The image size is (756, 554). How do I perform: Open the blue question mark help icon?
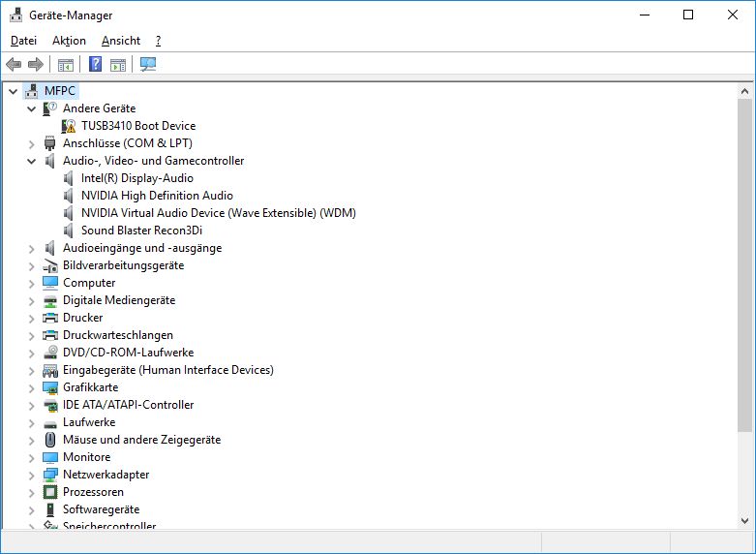pos(96,64)
